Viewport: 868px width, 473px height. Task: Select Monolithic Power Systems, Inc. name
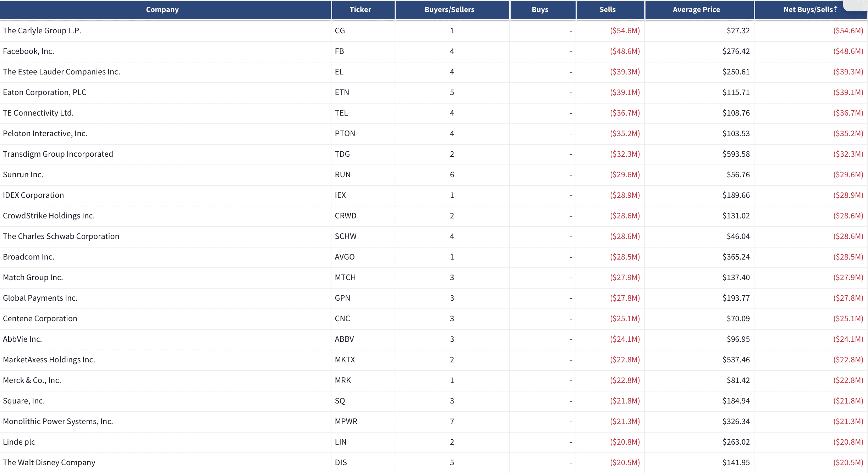click(58, 421)
